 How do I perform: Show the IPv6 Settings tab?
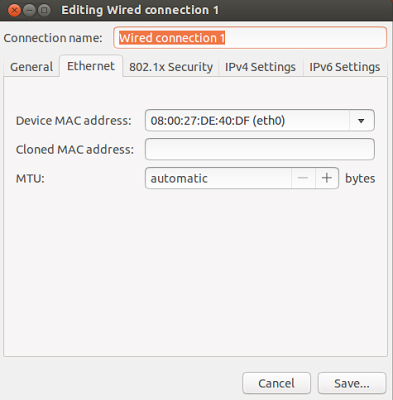pos(345,67)
